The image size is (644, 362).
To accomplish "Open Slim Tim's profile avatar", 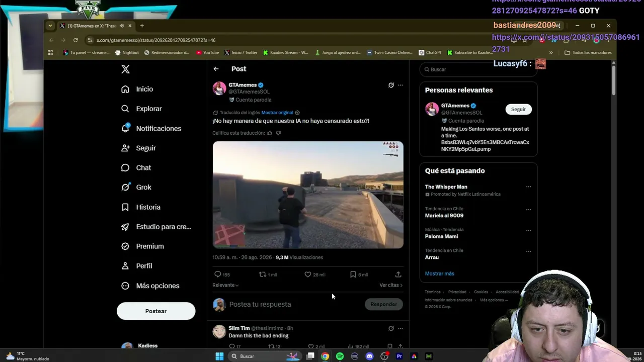I will [219, 332].
